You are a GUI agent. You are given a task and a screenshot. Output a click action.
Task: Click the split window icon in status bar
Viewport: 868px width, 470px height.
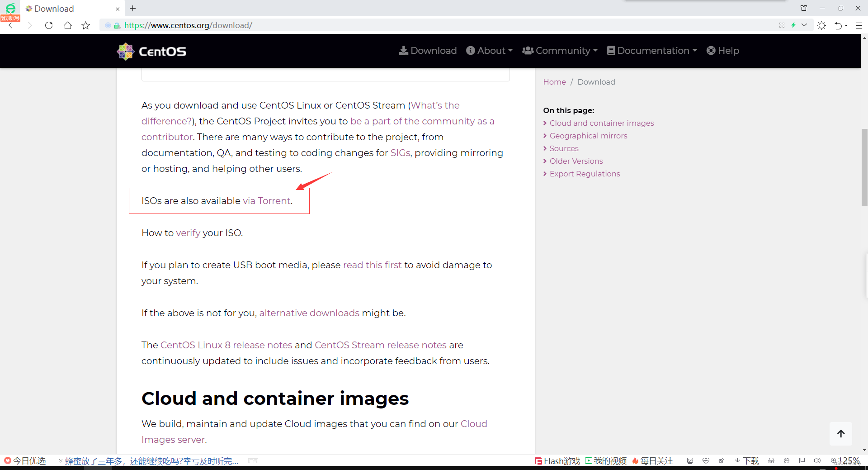tap(802, 461)
